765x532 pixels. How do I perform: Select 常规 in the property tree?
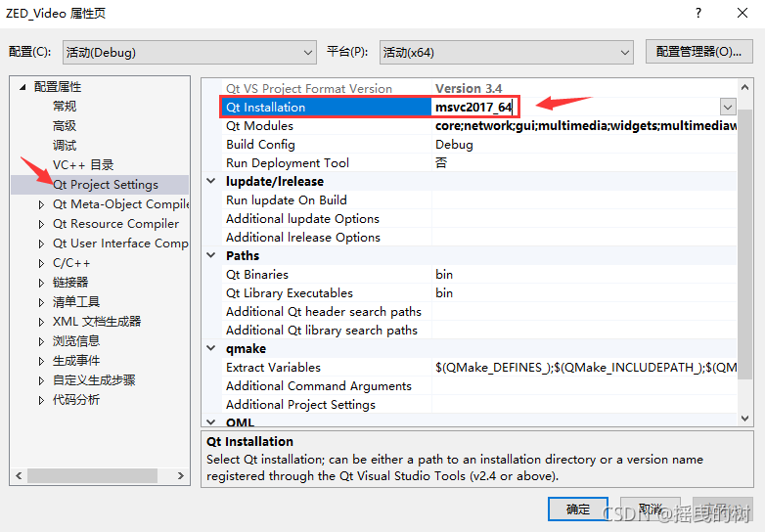coord(65,107)
